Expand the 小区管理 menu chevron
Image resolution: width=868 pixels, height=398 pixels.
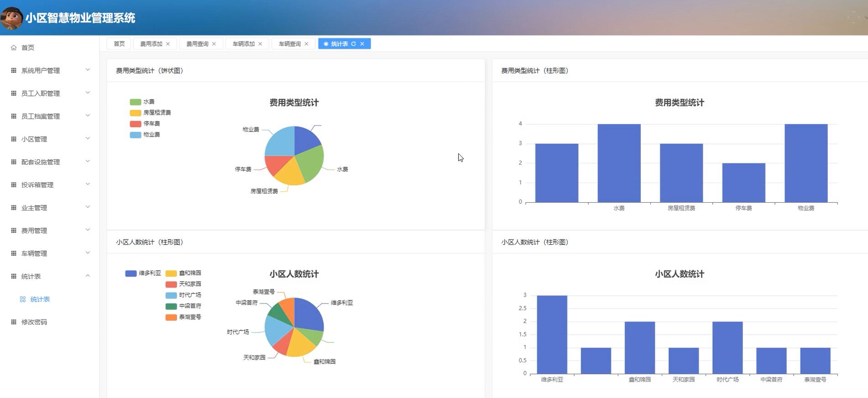(x=88, y=138)
